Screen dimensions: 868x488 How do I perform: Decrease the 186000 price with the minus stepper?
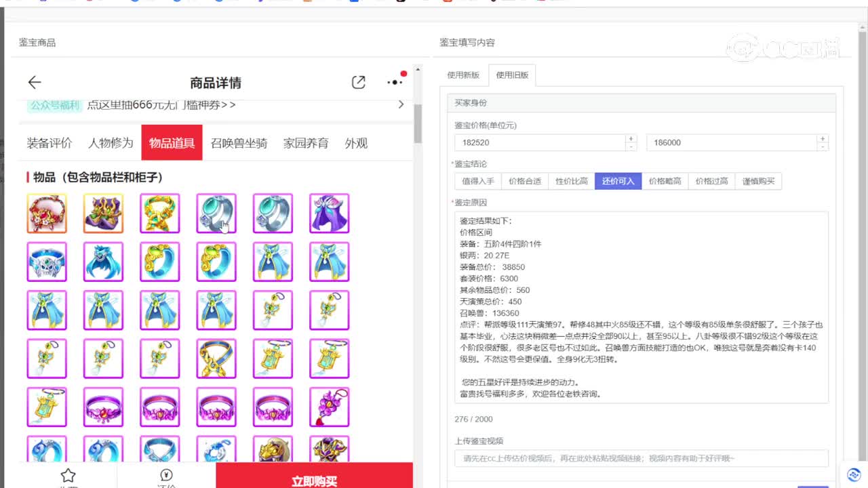(x=823, y=146)
